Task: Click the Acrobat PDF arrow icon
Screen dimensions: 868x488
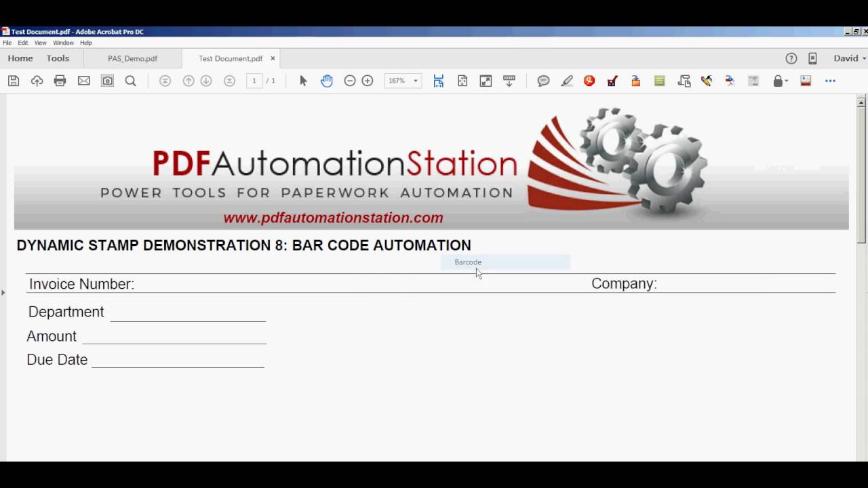Action: (730, 81)
